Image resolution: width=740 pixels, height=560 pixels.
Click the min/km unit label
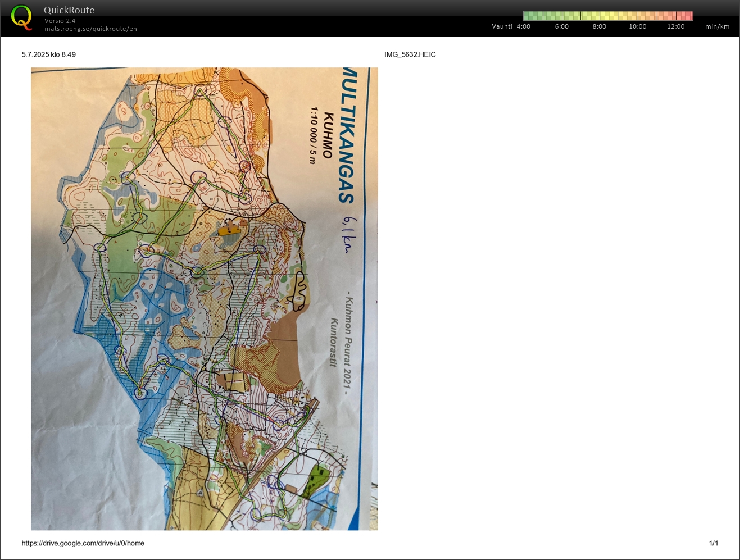(717, 26)
